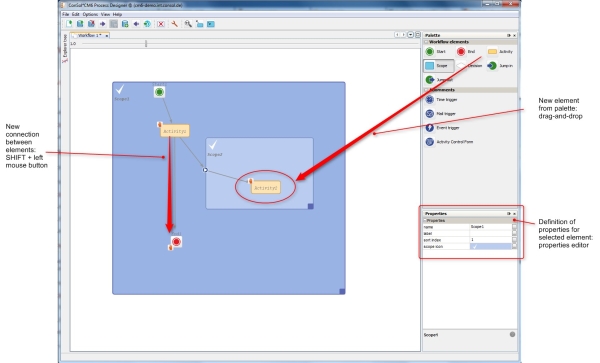600x363 pixels.
Task: Click the red X delete toolbar icon
Action: tap(161, 24)
